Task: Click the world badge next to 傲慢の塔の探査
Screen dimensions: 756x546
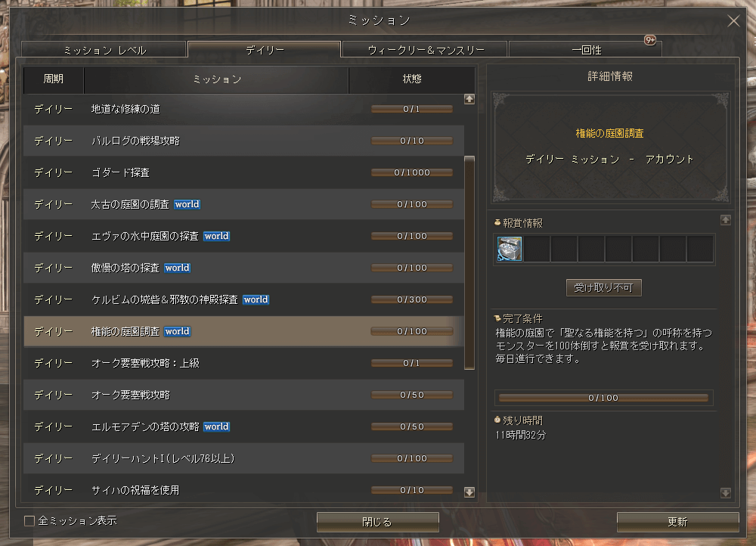Action: (x=177, y=267)
